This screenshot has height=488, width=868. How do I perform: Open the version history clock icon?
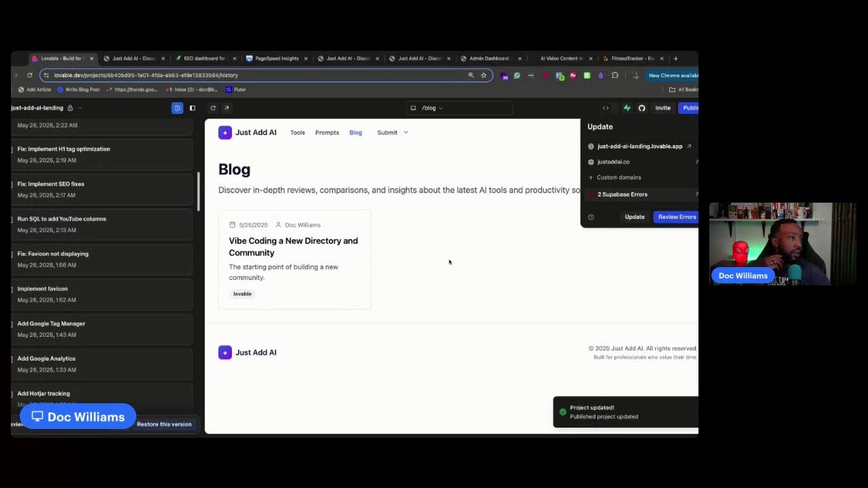[x=177, y=108]
